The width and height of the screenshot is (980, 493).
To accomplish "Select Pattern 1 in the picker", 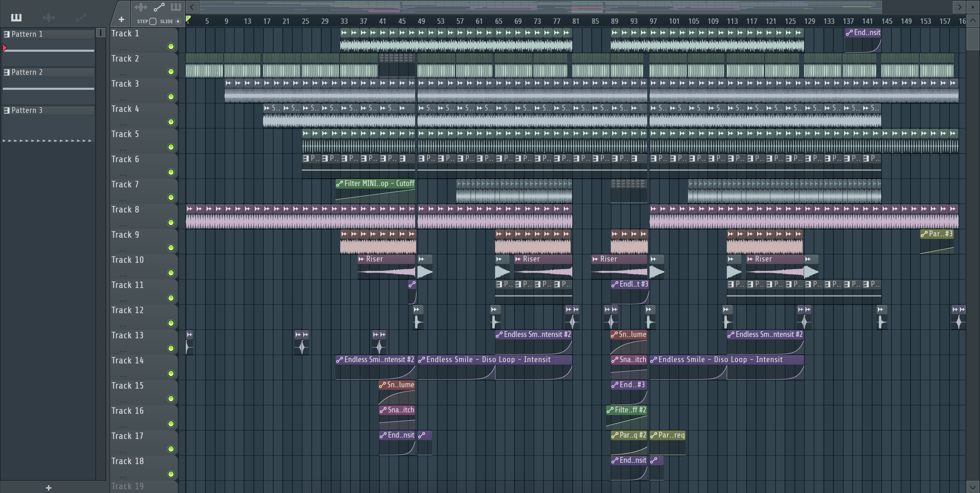I will (x=49, y=34).
